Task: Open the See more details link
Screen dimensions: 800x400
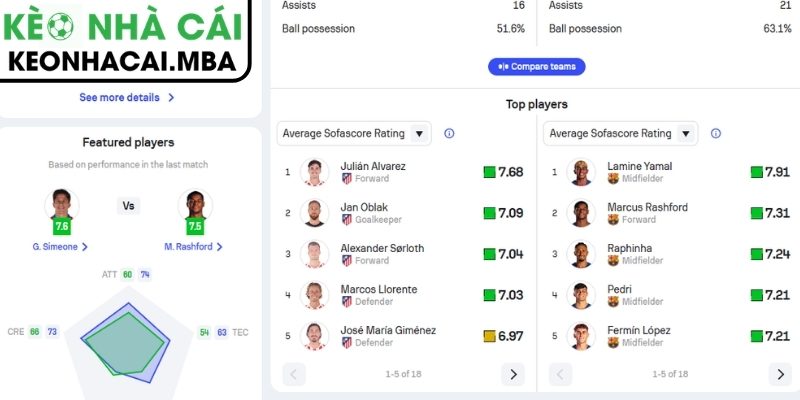Action: click(x=127, y=98)
